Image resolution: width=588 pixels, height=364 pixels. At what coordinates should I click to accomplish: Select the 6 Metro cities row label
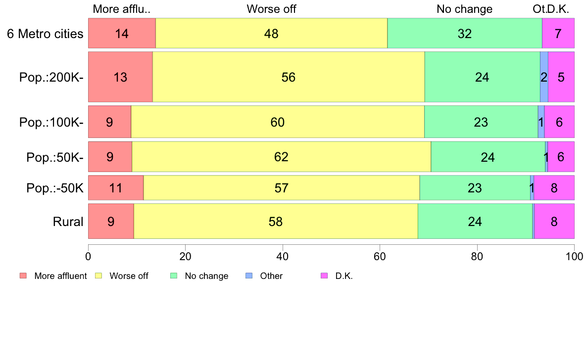(45, 34)
